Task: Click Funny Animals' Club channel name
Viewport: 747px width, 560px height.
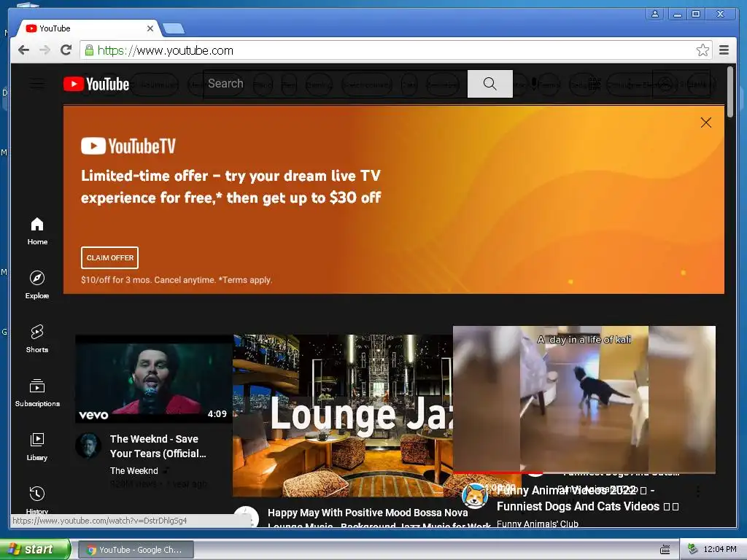Action: click(538, 524)
